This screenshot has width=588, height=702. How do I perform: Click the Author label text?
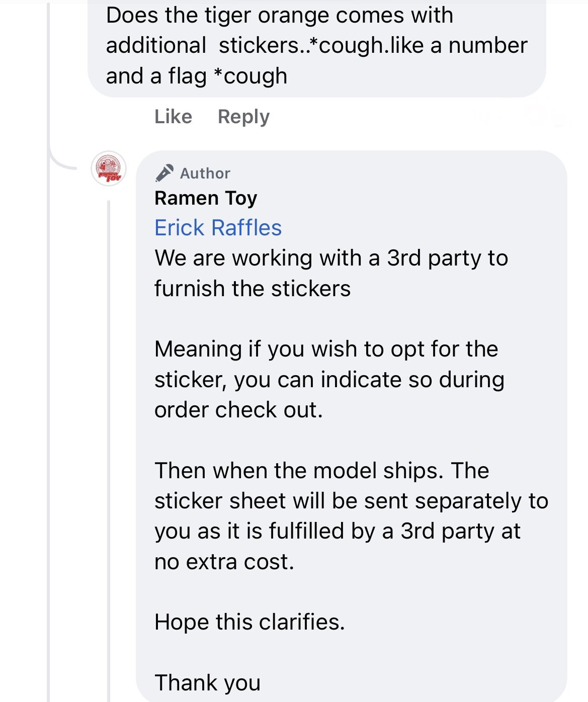(205, 173)
